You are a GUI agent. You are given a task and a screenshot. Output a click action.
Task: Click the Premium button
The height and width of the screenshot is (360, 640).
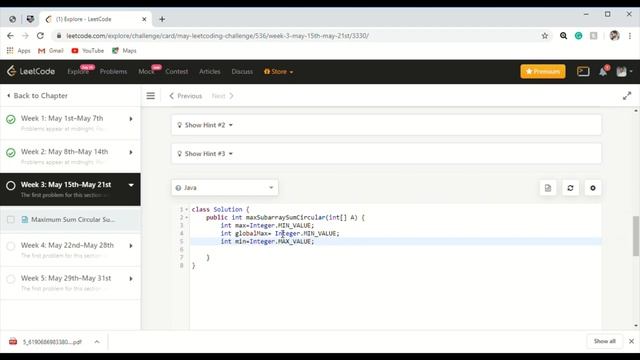click(x=543, y=71)
